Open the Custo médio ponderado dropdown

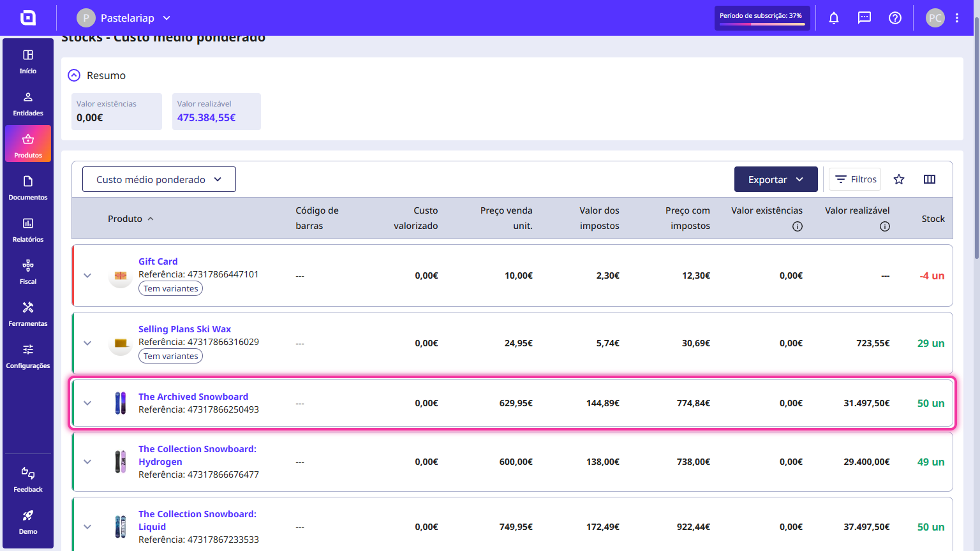[159, 179]
